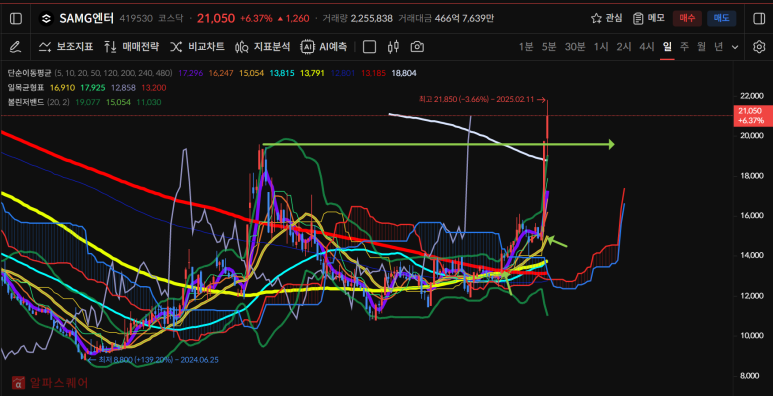Select the pencil drawing tool

tap(15, 47)
